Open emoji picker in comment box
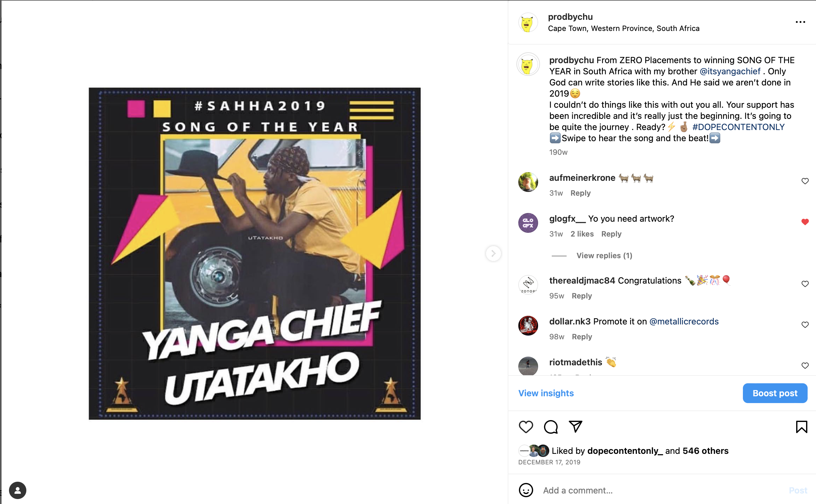The height and width of the screenshot is (504, 816). pyautogui.click(x=526, y=490)
